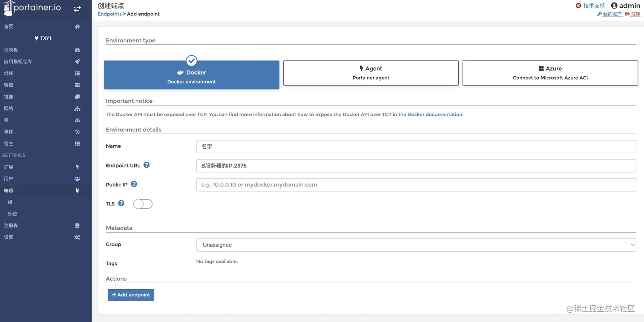The image size is (644, 322).
Task: Click the history icon beside 事件
Action: 77,132
